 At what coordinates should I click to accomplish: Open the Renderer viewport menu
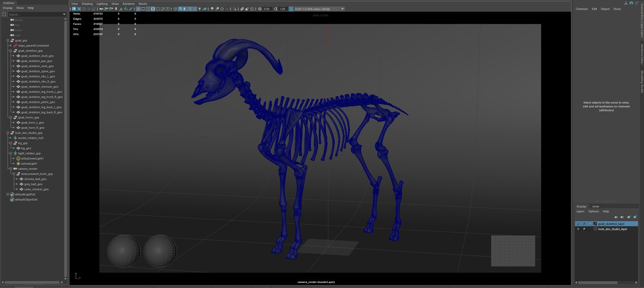[x=128, y=4]
